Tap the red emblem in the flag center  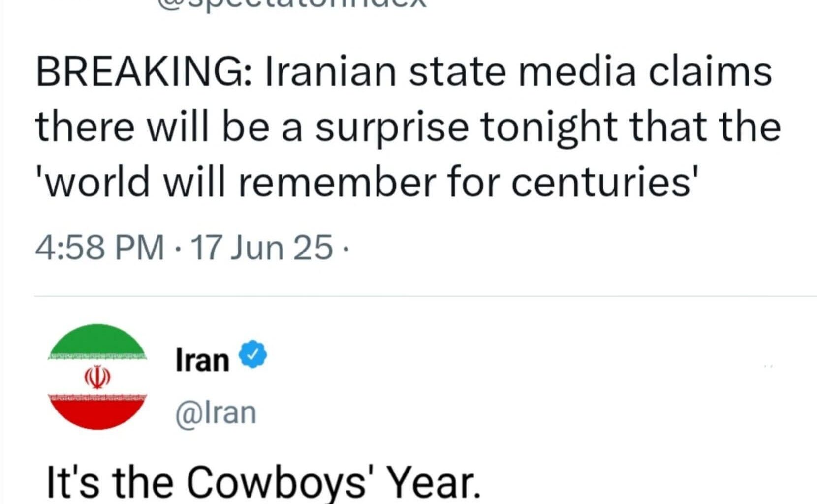(x=97, y=378)
